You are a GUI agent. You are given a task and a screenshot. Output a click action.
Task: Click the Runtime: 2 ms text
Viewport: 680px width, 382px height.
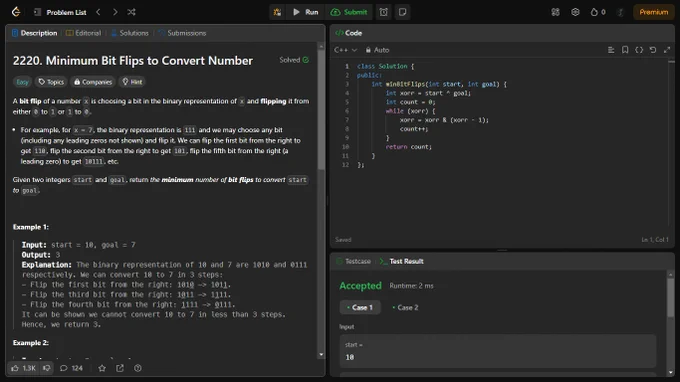coord(411,286)
